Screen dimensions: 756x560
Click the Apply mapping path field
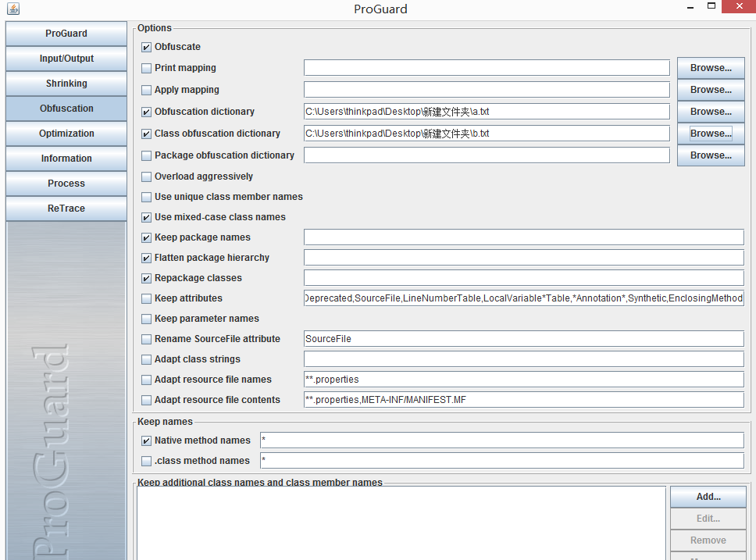pyautogui.click(x=487, y=90)
